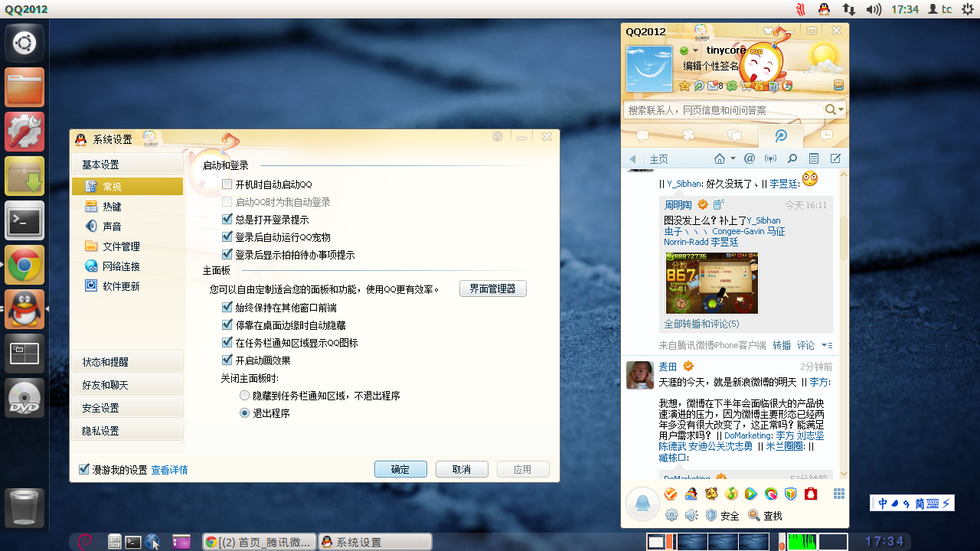Open QZone star icon in QQ panel
980x551 pixels.
pos(684,86)
